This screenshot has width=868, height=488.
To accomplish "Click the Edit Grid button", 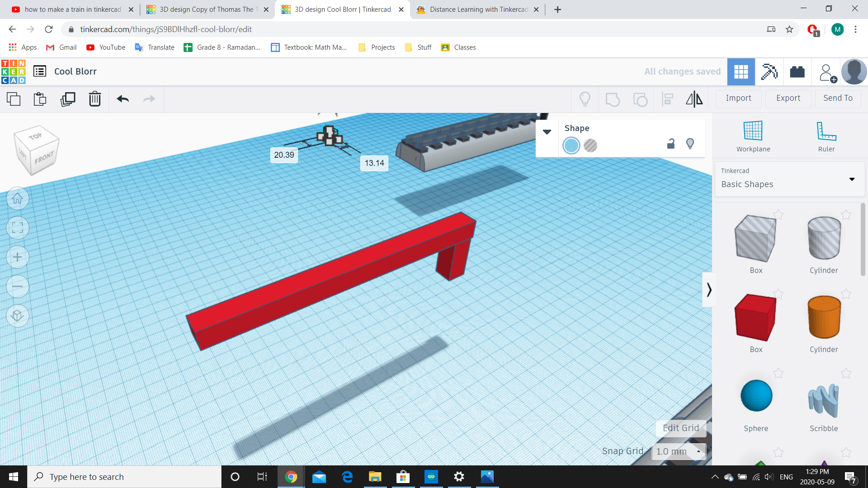I will (x=681, y=428).
